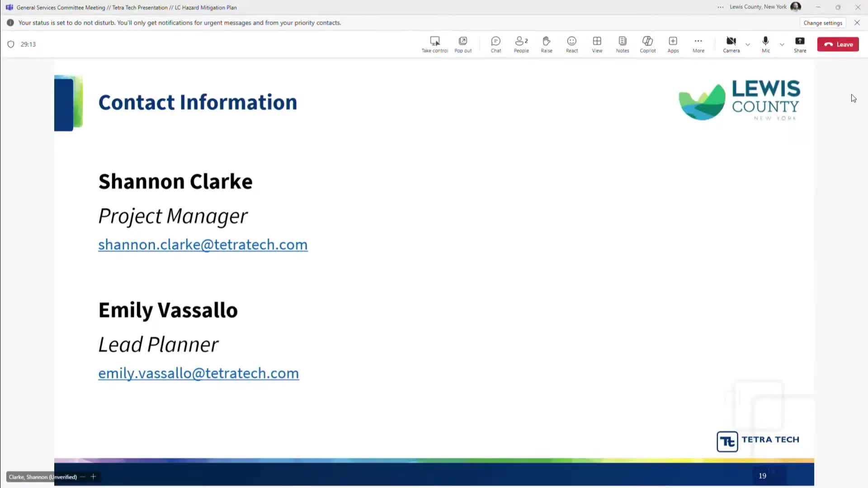Toggle the Camera on
868x488 pixels.
731,44
